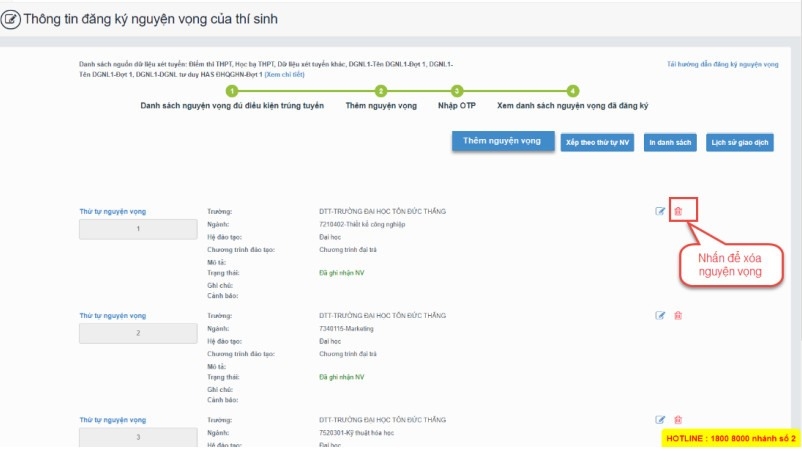Click the edit icon for nguyện vọng 1
The width and height of the screenshot is (802, 464).
click(660, 211)
